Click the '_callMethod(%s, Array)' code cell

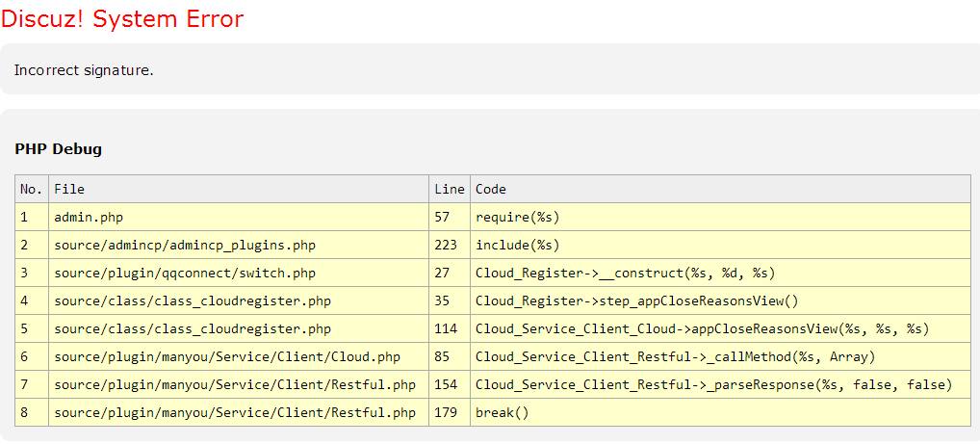click(x=720, y=357)
